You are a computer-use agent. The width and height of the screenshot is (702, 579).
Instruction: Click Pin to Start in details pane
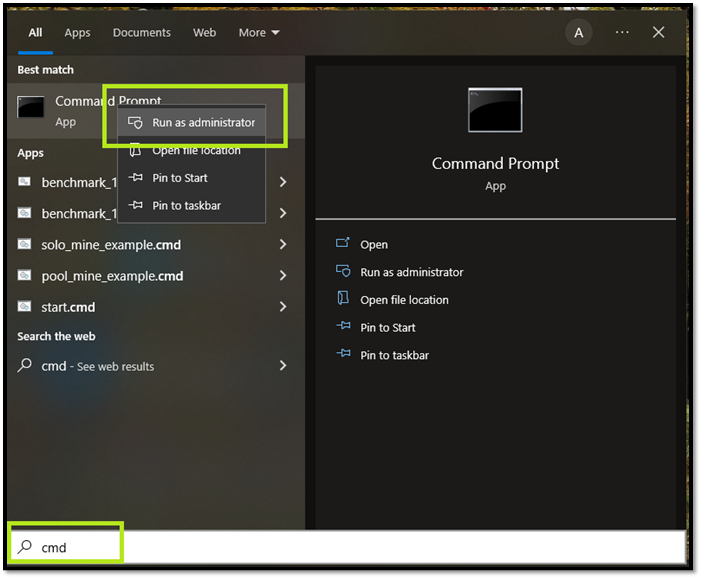tap(388, 328)
